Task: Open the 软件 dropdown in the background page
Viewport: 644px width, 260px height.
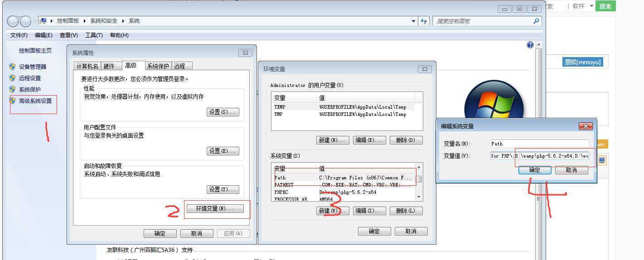Action: 591,6
